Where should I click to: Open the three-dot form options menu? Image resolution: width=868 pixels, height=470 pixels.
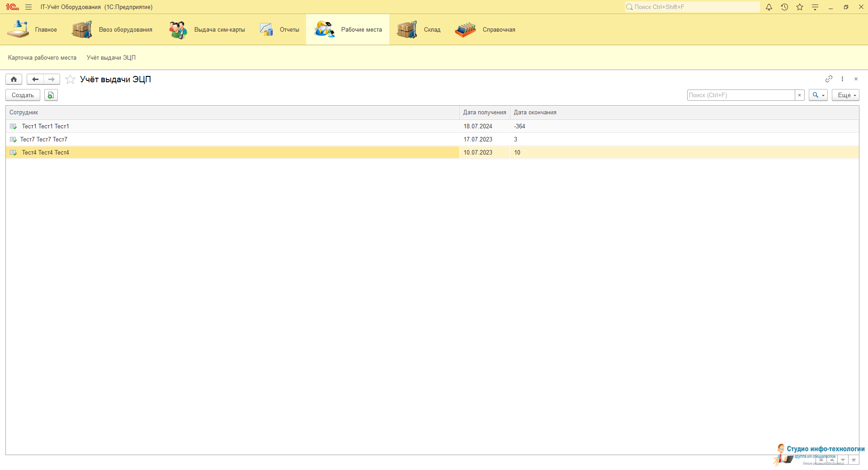(x=842, y=79)
